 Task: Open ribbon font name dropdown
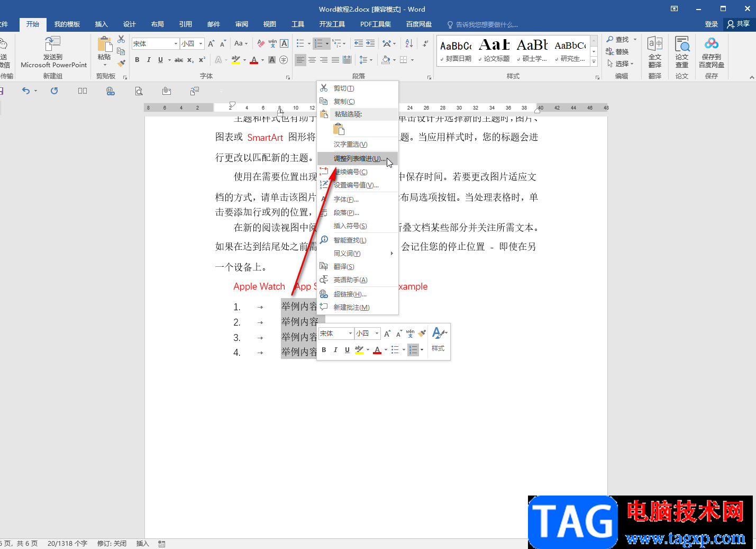pyautogui.click(x=176, y=43)
